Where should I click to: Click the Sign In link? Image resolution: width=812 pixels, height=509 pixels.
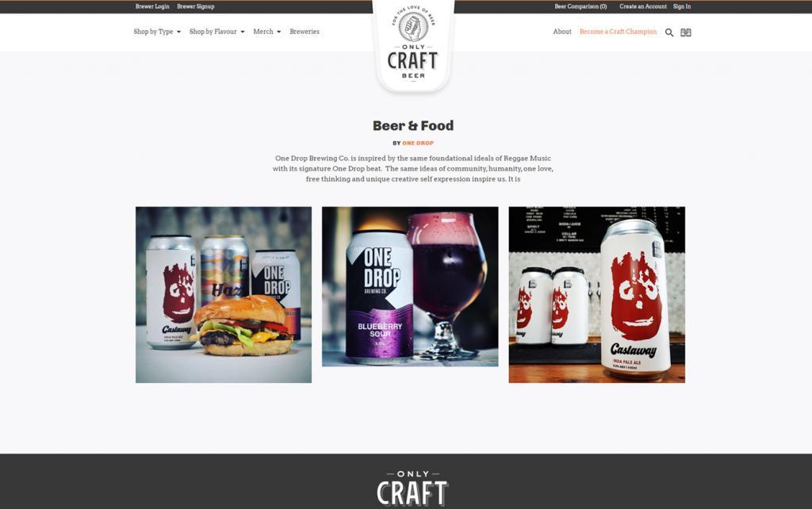pos(682,6)
